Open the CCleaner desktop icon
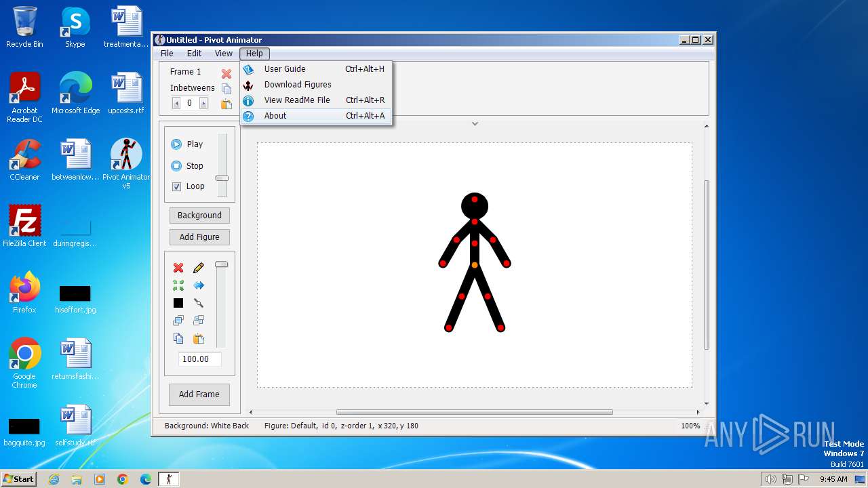868x488 pixels. tap(24, 160)
